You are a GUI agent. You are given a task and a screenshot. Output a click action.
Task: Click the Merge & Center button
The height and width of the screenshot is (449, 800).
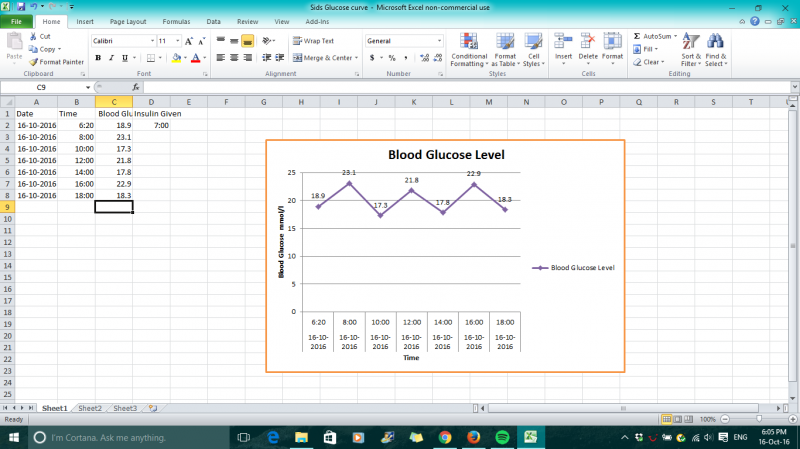[x=323, y=58]
